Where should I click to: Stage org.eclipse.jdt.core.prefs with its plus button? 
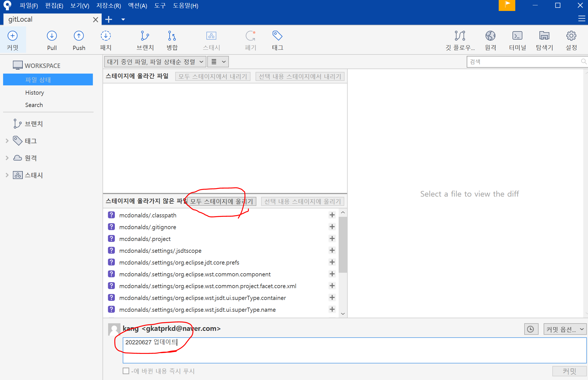point(332,262)
